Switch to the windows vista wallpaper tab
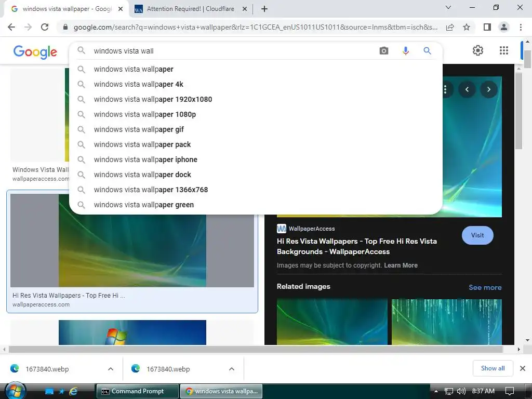The height and width of the screenshot is (399, 532). coord(67,9)
